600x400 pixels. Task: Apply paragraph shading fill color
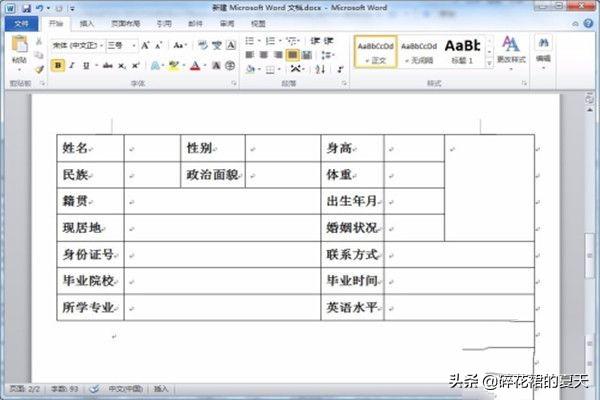coord(250,69)
